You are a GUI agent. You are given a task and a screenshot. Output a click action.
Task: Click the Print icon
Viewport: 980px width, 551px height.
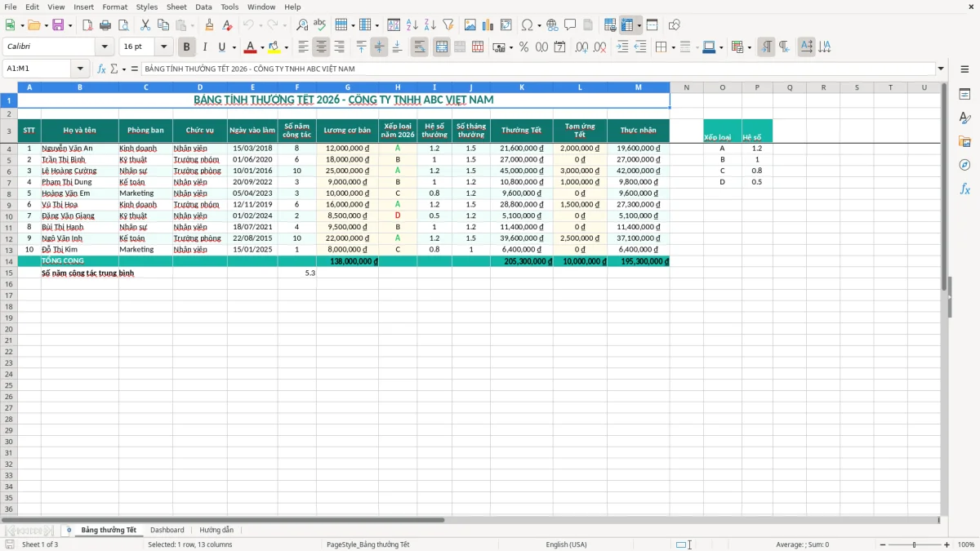pyautogui.click(x=105, y=25)
